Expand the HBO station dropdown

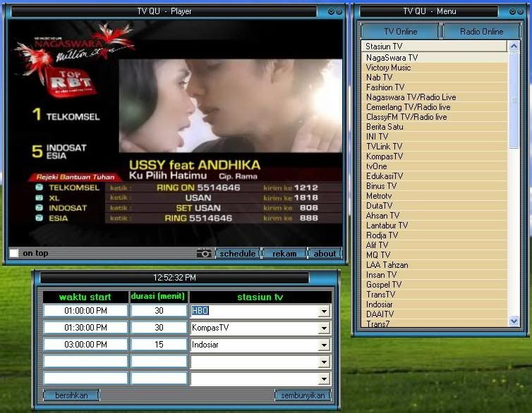325,311
